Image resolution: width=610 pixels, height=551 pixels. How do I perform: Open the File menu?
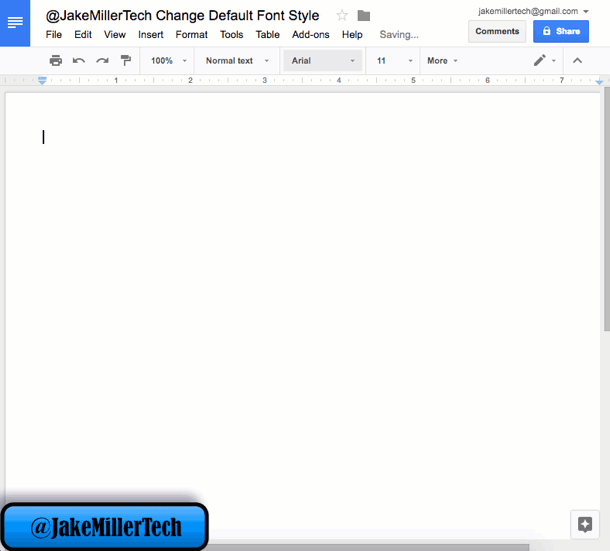[x=54, y=35]
